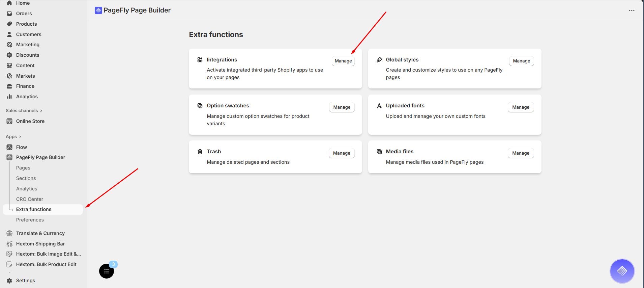Expand the Apps section chevron
Image resolution: width=644 pixels, height=288 pixels.
point(20,137)
